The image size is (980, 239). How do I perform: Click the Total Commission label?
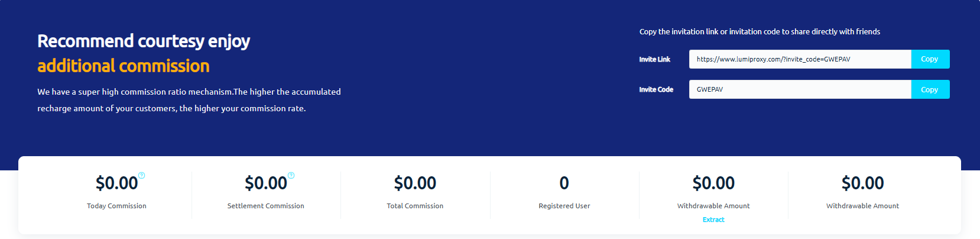coord(415,206)
